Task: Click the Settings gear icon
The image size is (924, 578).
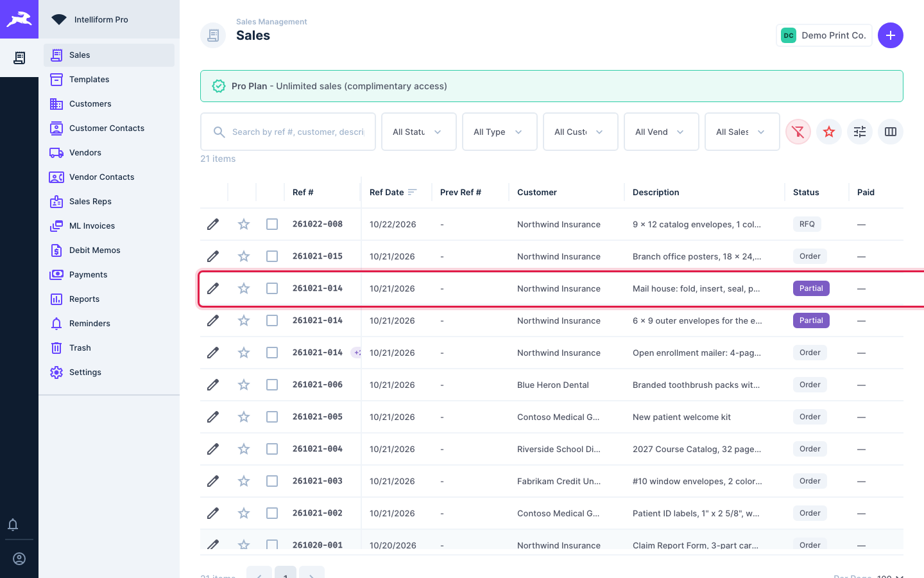Action: [x=56, y=372]
